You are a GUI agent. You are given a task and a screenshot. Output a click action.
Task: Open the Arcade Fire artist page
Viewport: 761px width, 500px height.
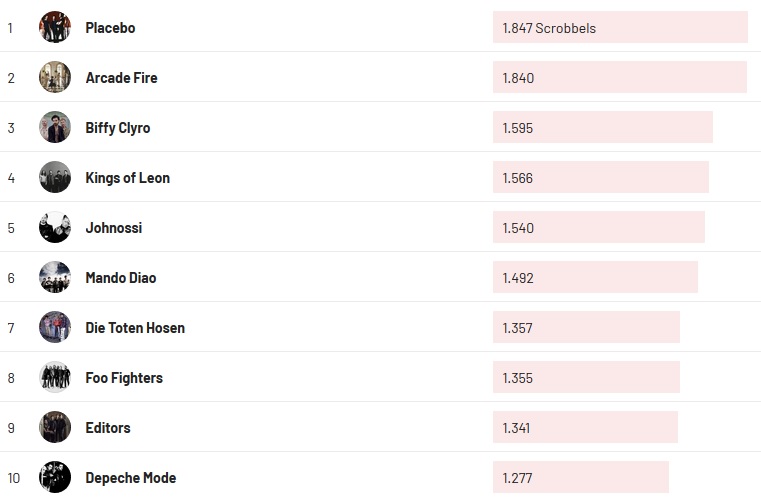121,78
